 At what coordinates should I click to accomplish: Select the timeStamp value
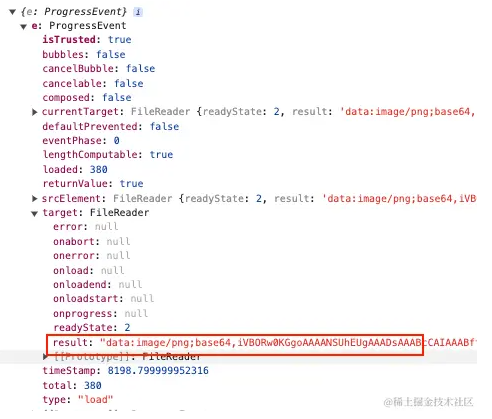tap(158, 371)
